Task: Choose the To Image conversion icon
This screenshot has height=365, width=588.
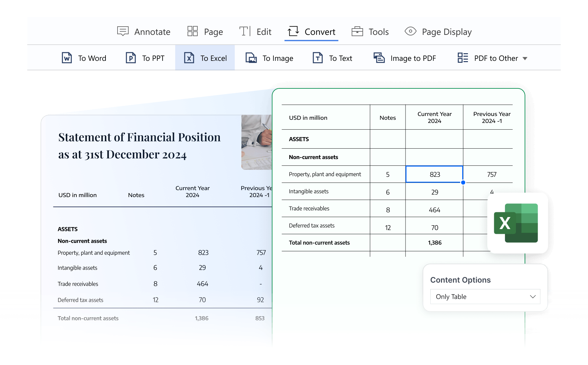Action: [x=251, y=58]
